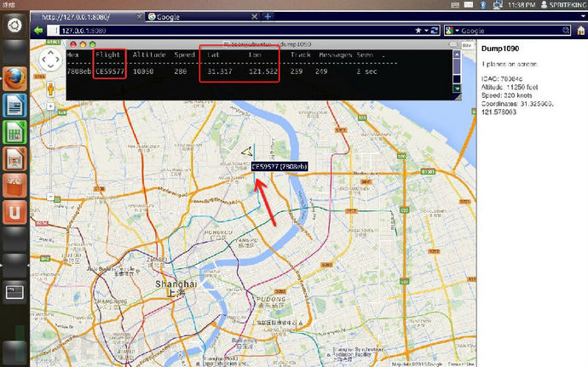The image size is (588, 367).
Task: Zoom in on the map
Action: click(x=50, y=106)
